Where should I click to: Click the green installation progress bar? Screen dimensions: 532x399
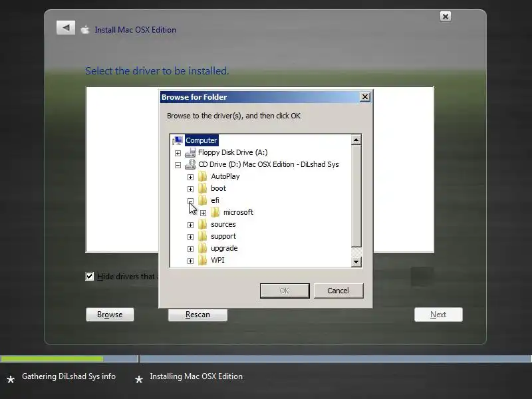pos(52,358)
